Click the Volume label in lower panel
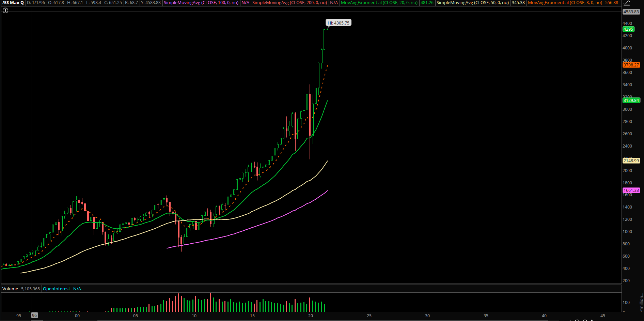Image resolution: width=644 pixels, height=321 pixels. pos(10,289)
